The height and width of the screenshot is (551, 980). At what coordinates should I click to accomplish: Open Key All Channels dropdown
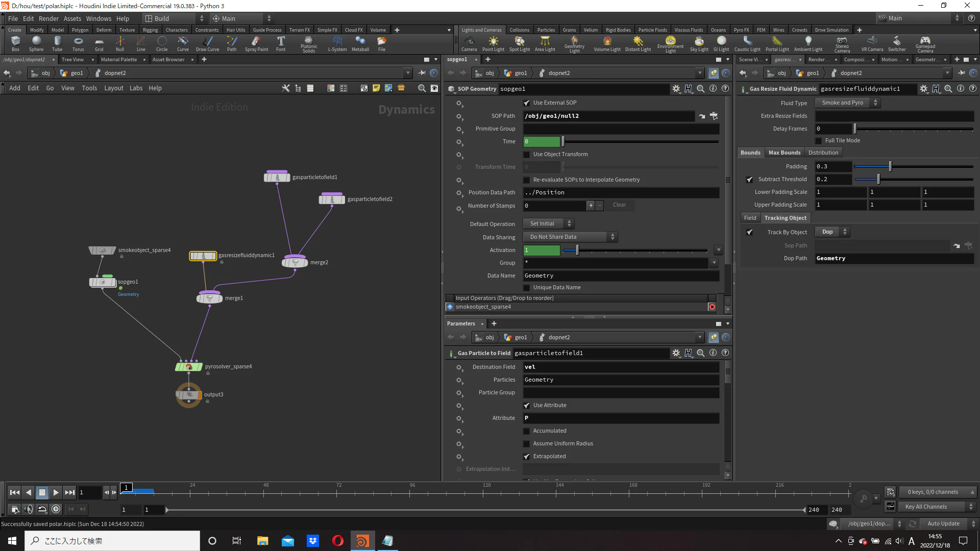(937, 507)
